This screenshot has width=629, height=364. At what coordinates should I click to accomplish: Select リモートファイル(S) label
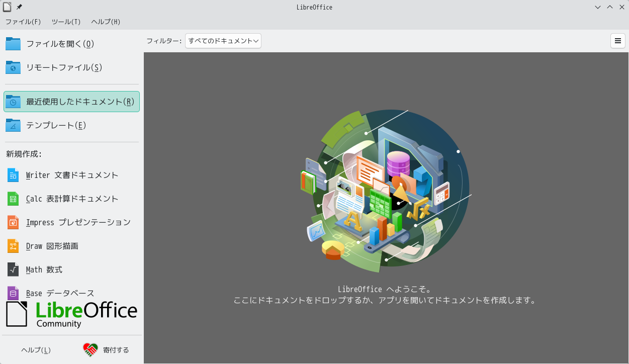tap(64, 67)
